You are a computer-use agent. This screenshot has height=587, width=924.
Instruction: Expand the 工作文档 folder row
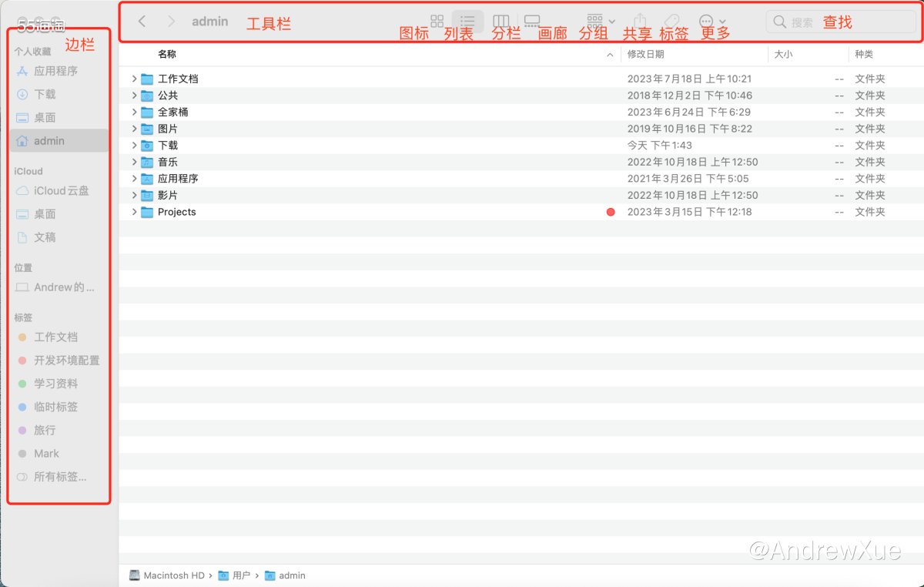point(134,79)
